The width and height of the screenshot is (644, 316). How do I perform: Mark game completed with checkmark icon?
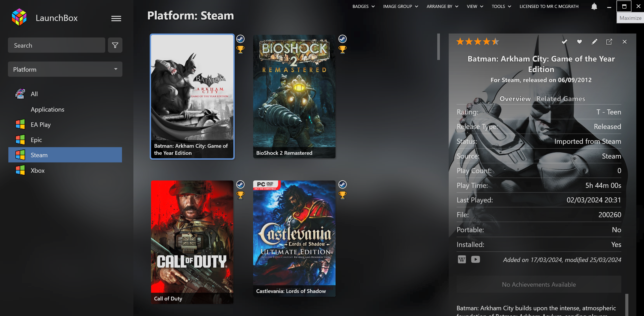click(x=564, y=42)
